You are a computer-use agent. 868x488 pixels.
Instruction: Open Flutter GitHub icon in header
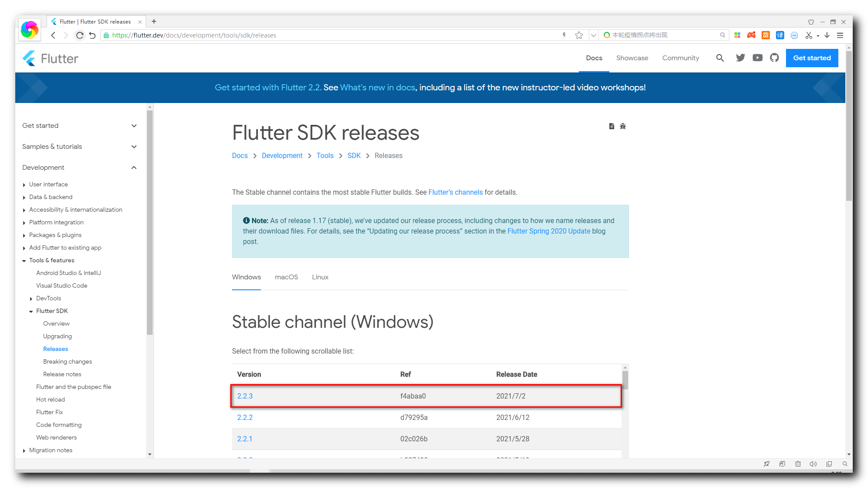[x=774, y=58]
